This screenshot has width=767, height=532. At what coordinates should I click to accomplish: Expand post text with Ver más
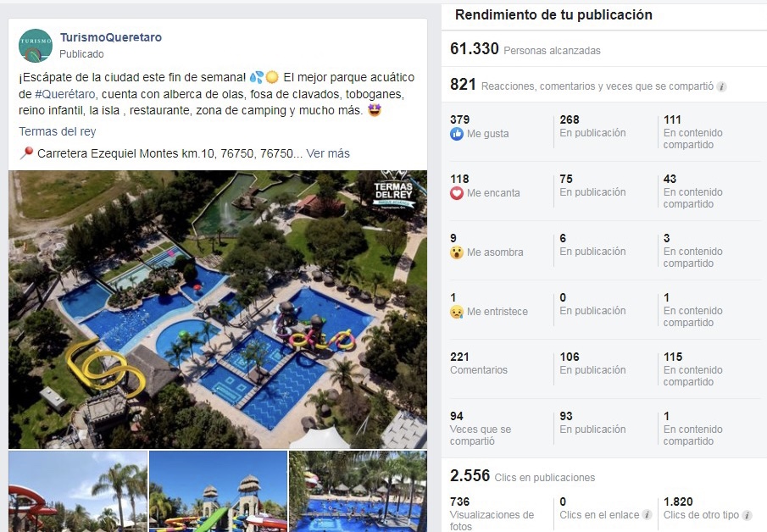tap(328, 153)
